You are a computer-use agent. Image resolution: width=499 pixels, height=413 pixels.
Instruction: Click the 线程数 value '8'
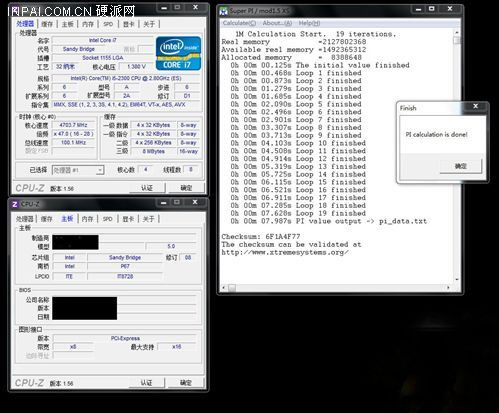[x=191, y=170]
